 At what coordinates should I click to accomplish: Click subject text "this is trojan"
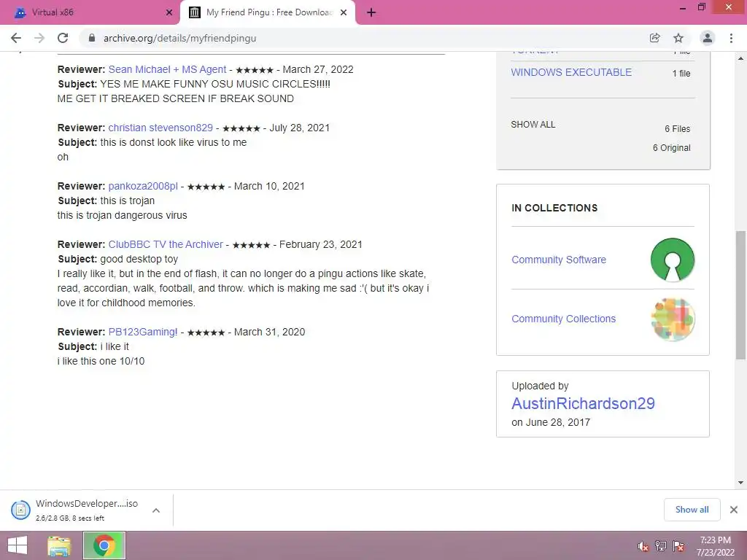pyautogui.click(x=127, y=201)
